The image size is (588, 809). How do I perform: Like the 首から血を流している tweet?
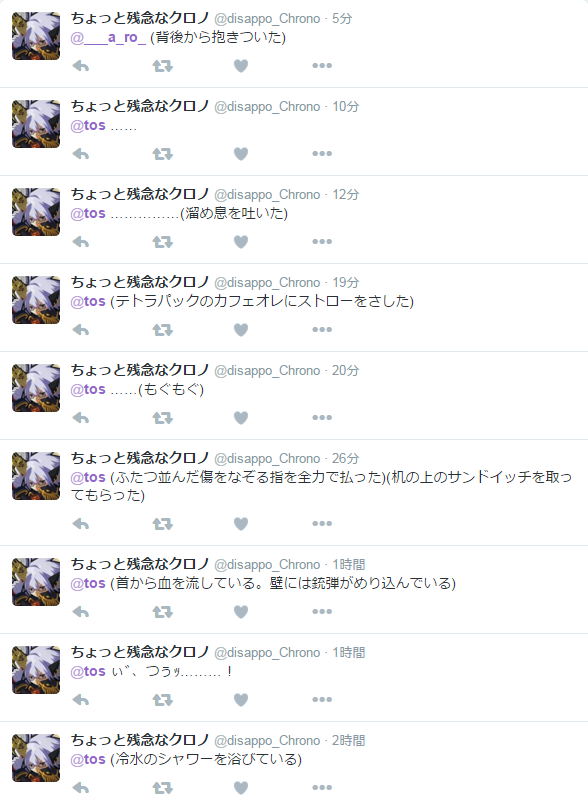241,612
